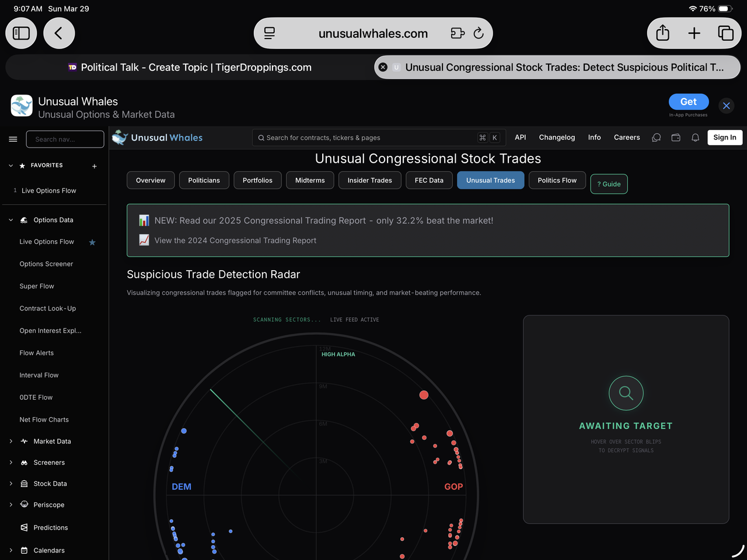Image resolution: width=747 pixels, height=560 pixels.
Task: Switch to the FEC Data tab
Action: coord(429,180)
